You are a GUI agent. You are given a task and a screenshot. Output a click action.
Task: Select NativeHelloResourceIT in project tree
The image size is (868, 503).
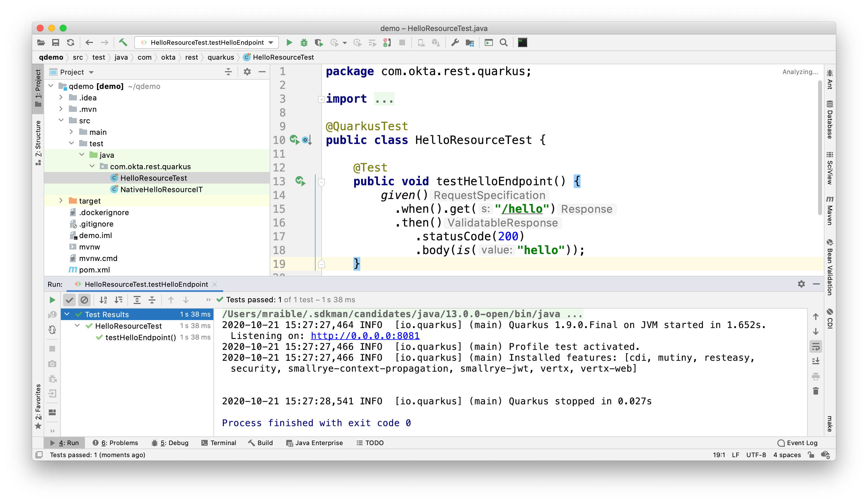(x=161, y=189)
